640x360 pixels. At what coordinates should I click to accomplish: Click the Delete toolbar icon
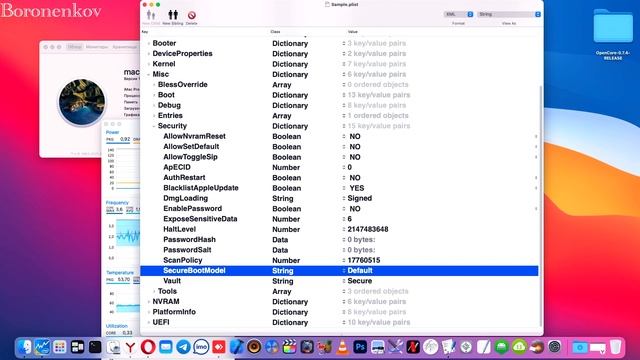pos(191,15)
